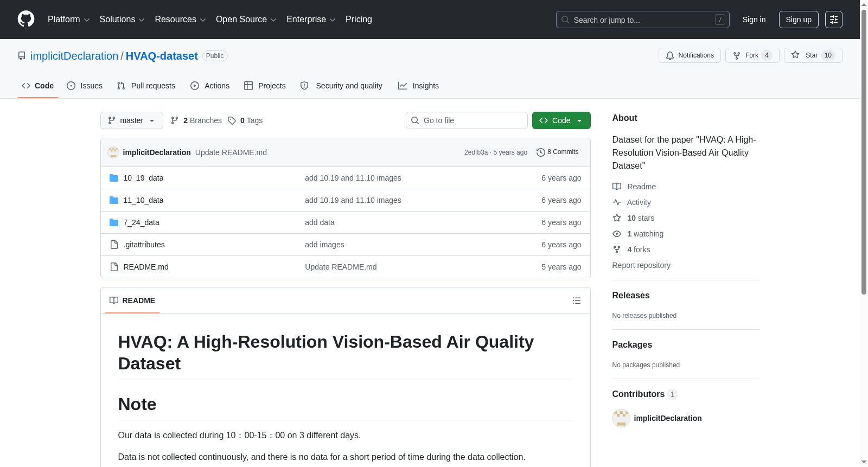Click the repository icon beside implicitDeclaration
Screen dimensions: 868x467
[x=22, y=56]
